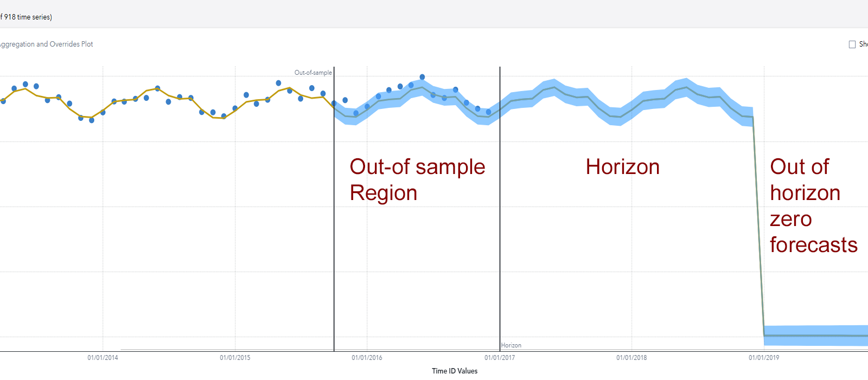The height and width of the screenshot is (380, 868).
Task: Click the highest blue data point above the out-of-sample region
Action: (x=422, y=78)
